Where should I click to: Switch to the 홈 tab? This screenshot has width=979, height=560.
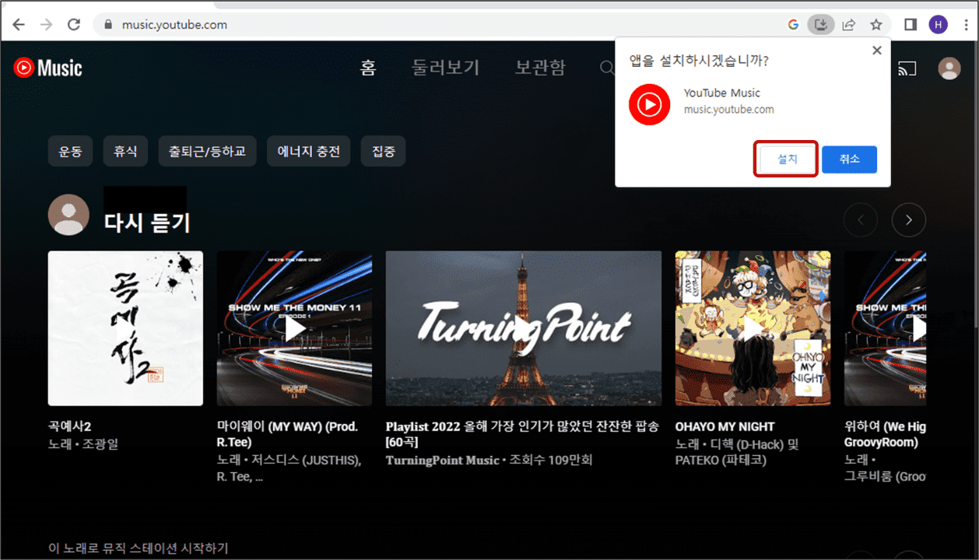(368, 68)
